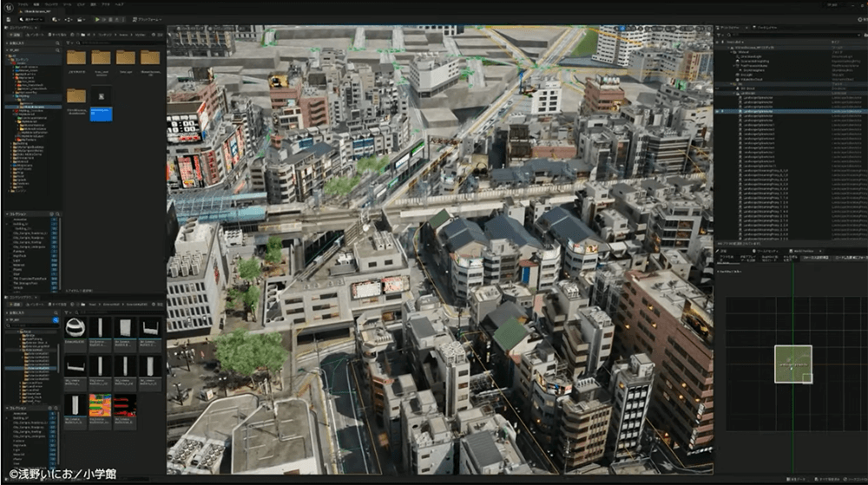The image size is (868, 485).
Task: Click Import button in lower Content Browser
Action: point(36,305)
